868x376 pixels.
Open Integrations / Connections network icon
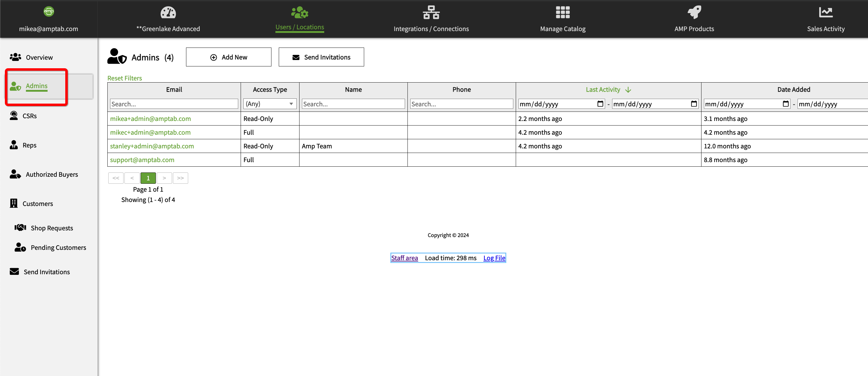click(x=431, y=12)
